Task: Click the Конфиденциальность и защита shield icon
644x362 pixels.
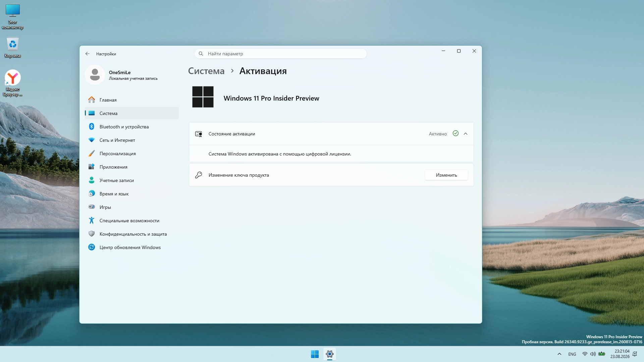Action: point(92,234)
